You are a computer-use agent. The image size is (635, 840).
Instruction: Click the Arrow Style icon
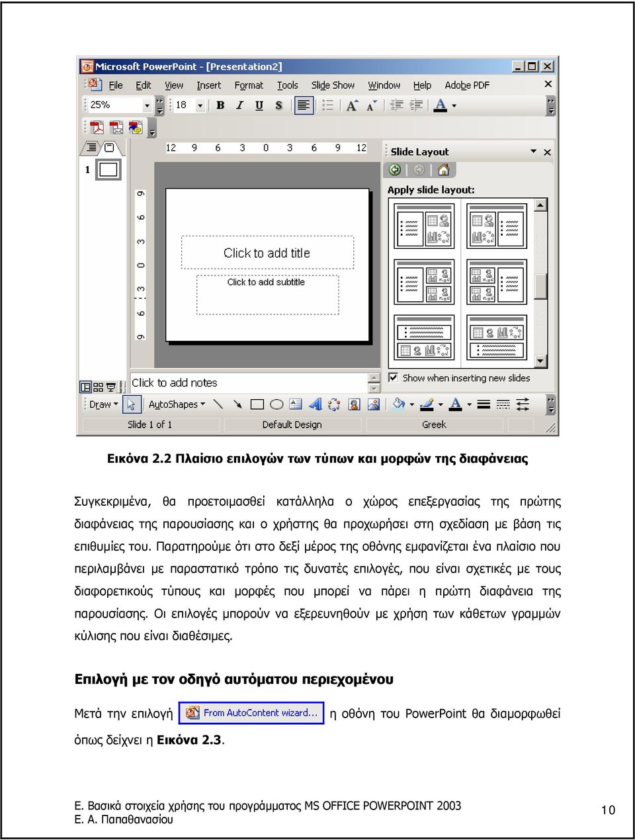point(523,404)
